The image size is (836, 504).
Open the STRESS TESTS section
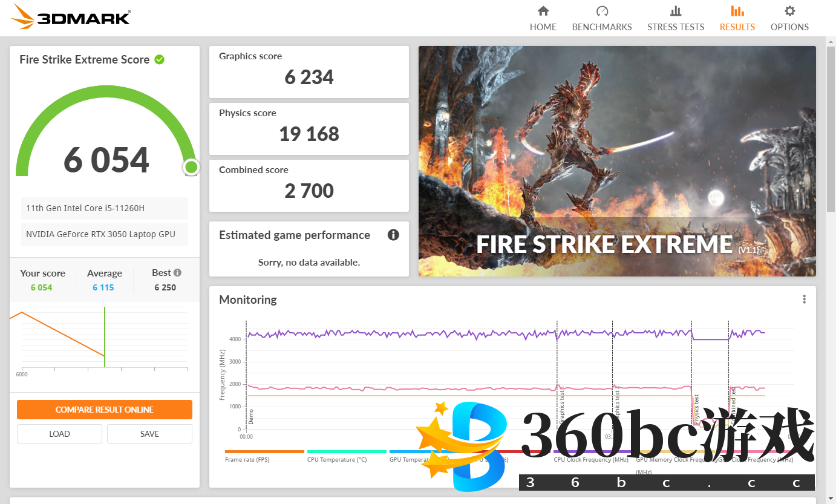(676, 19)
